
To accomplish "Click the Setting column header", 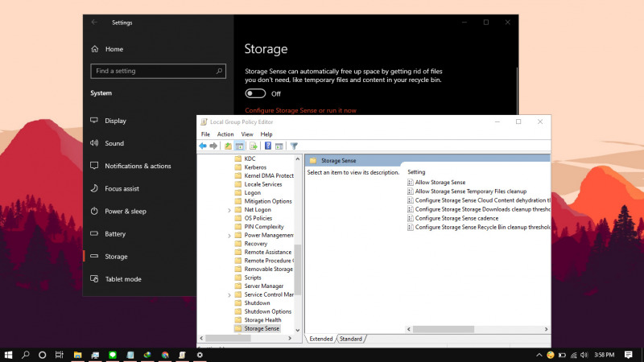I will (x=416, y=172).
